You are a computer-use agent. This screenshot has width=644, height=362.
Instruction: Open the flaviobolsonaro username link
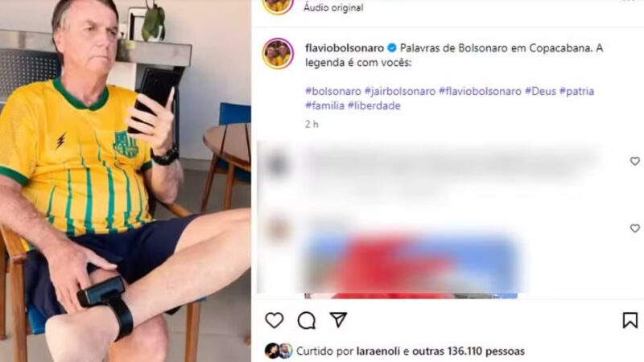coord(345,48)
